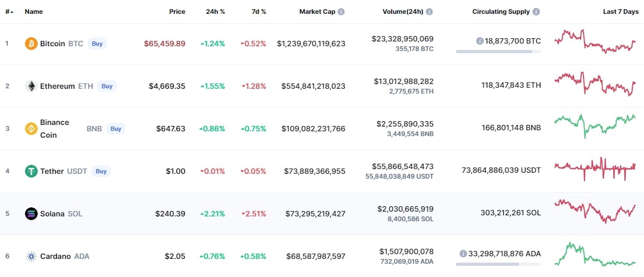Open Cardano 7-day price chart
This screenshot has height=277, width=644.
click(595, 254)
